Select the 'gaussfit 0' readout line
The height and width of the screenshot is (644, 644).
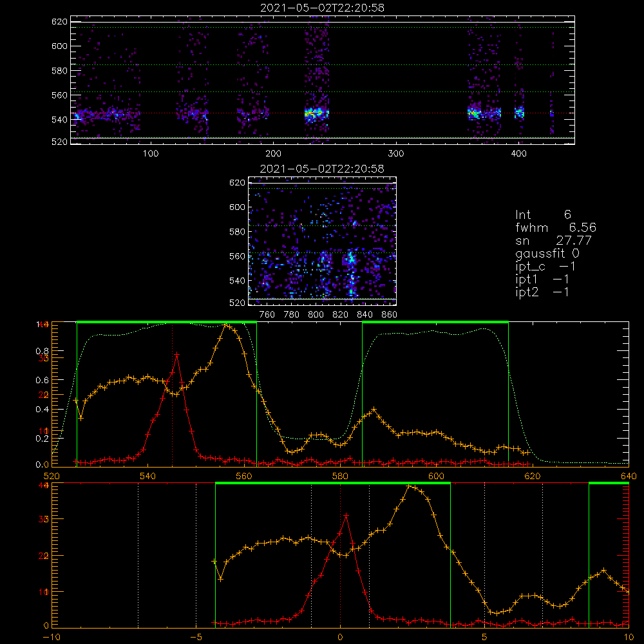[x=547, y=253]
